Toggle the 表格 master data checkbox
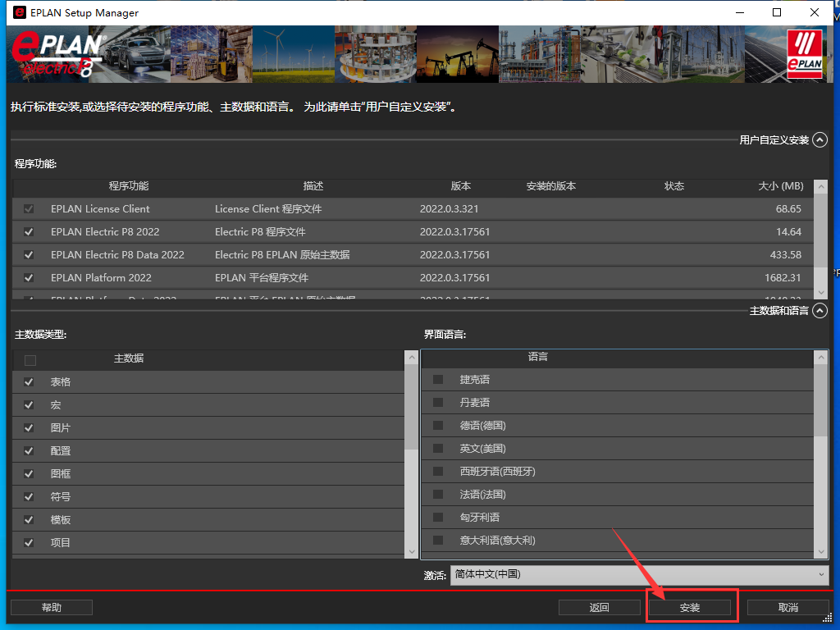 pos(28,381)
